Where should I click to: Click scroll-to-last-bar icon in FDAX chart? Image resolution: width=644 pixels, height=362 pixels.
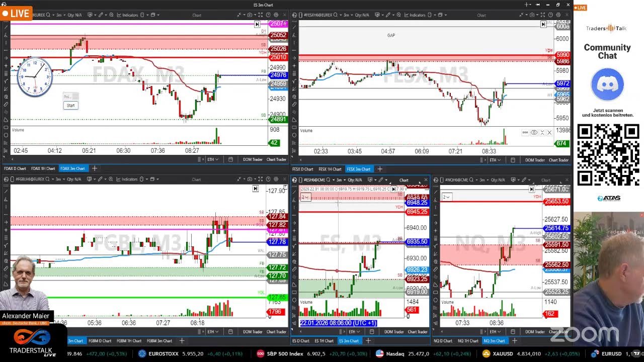[x=257, y=24]
